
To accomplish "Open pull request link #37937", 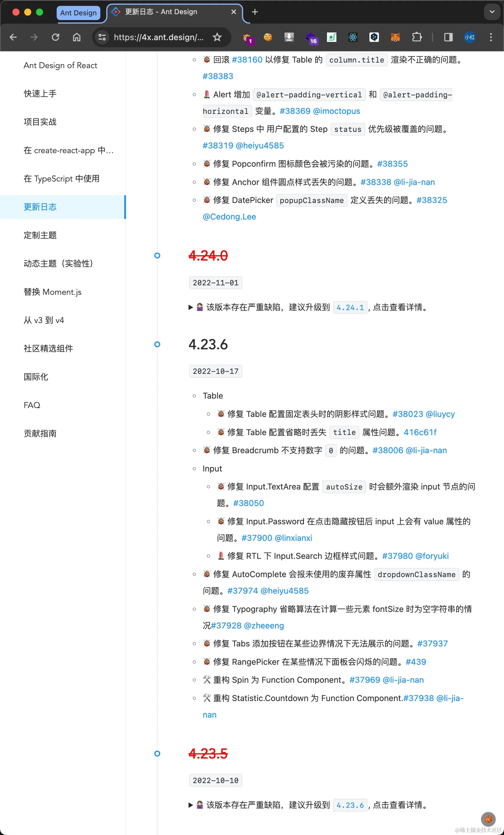I will click(x=433, y=644).
